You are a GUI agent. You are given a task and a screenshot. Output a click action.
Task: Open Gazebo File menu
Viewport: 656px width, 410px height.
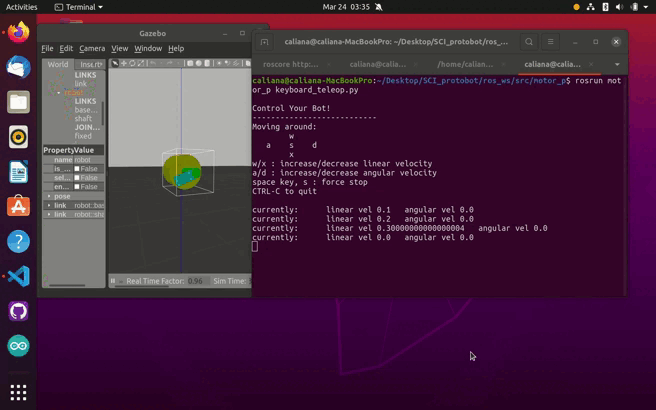[x=47, y=49]
